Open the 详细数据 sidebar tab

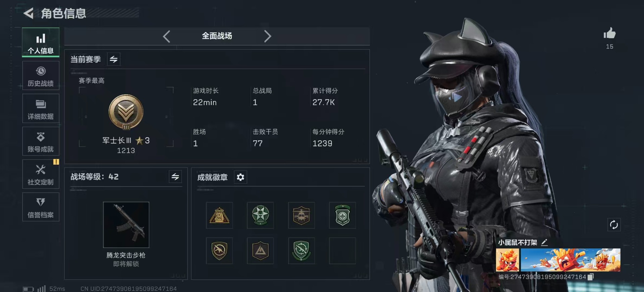[41, 108]
